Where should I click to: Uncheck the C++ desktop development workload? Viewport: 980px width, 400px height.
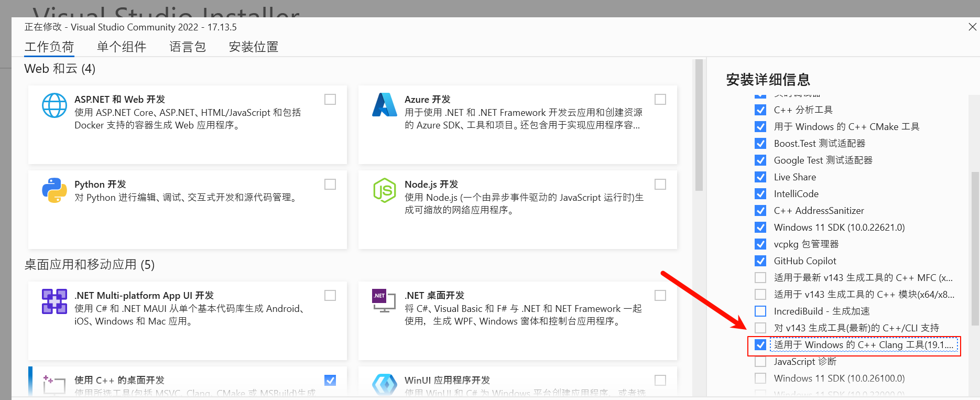pyautogui.click(x=330, y=381)
